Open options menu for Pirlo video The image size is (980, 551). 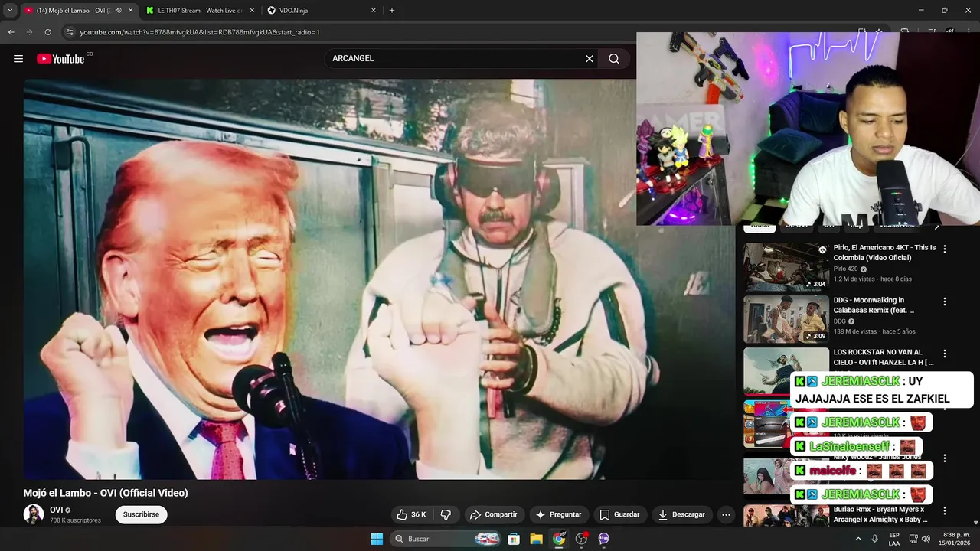[x=944, y=249]
